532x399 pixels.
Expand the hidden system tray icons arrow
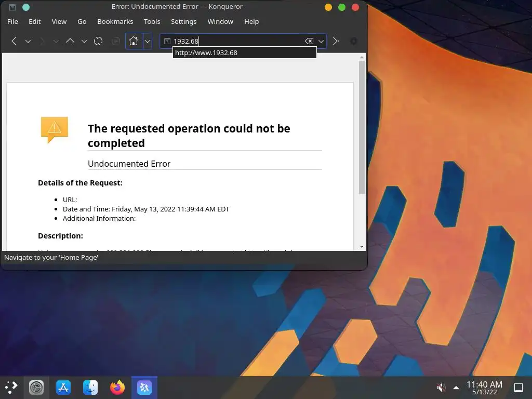(x=456, y=387)
